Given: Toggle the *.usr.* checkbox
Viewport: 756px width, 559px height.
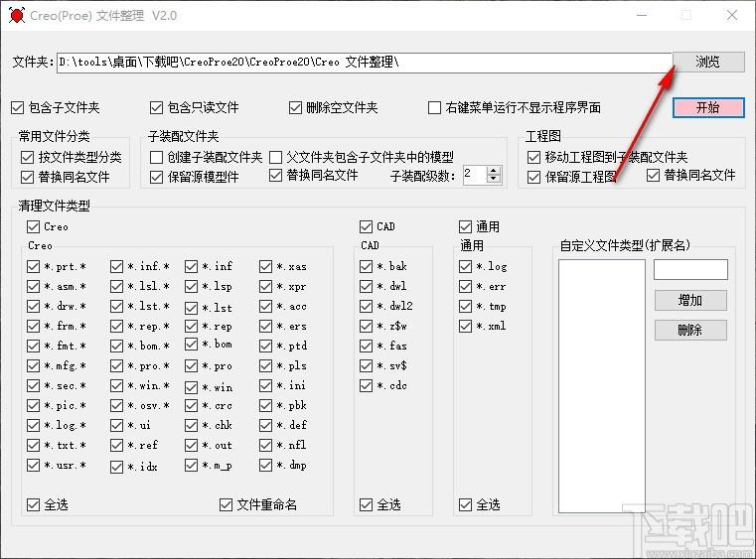Looking at the screenshot, I should (33, 465).
